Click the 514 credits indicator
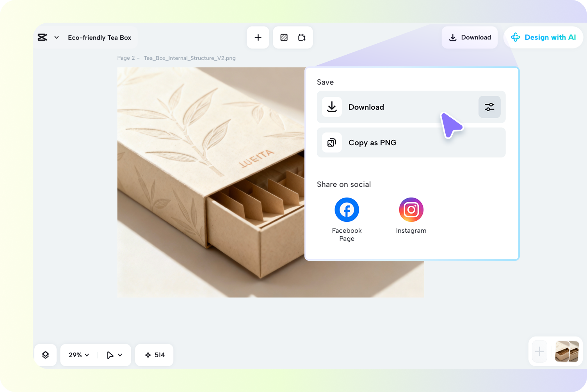Screen dimensions: 587x392 pyautogui.click(x=155, y=355)
